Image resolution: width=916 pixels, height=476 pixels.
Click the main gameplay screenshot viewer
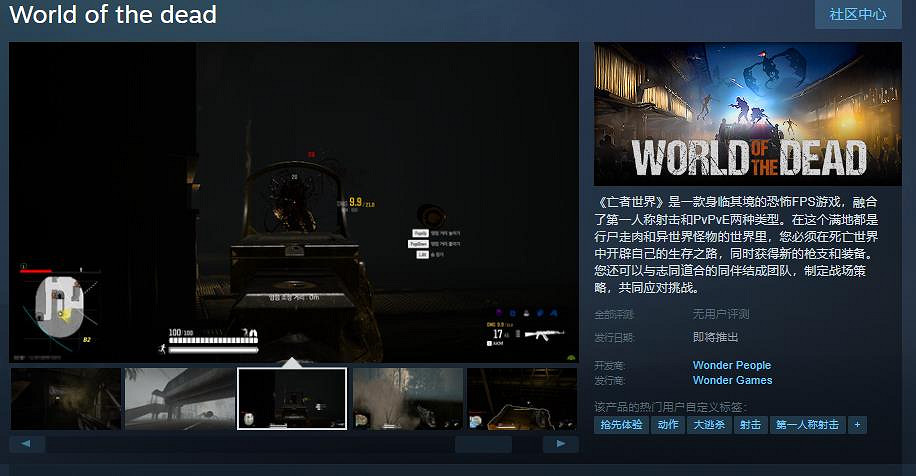tap(294, 202)
